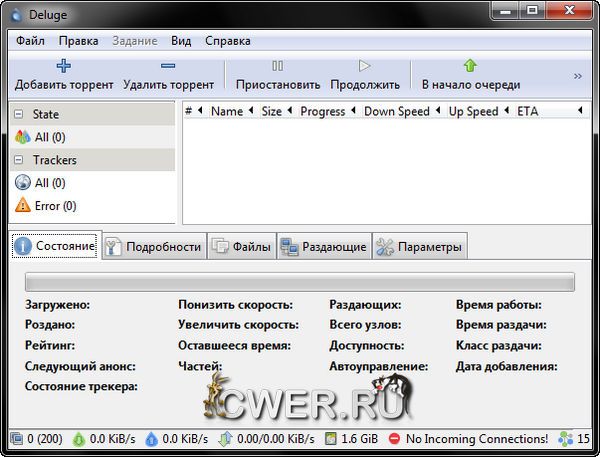
Task: Collapse the State section in sidebar
Action: [19, 115]
